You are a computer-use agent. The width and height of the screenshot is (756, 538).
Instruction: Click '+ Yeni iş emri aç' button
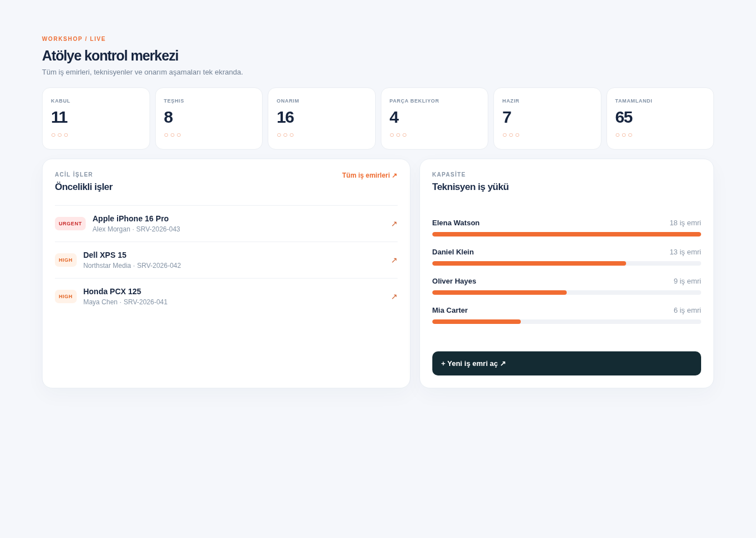click(567, 363)
